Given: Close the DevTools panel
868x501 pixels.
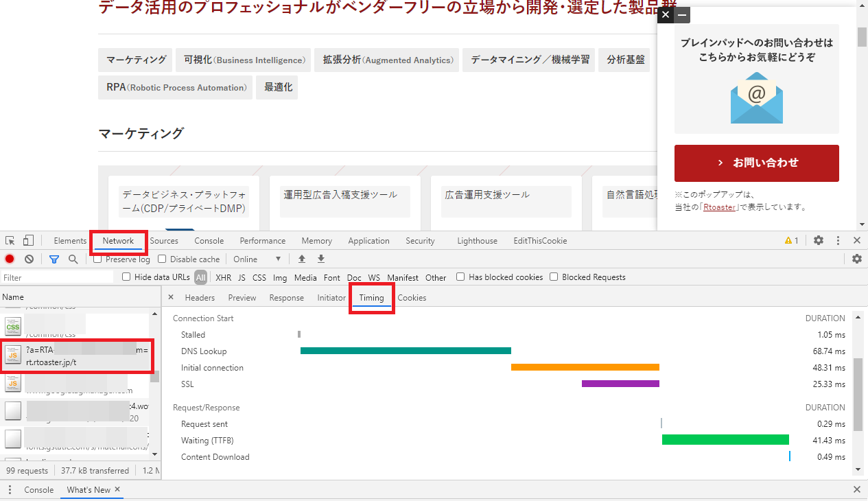Looking at the screenshot, I should (856, 241).
